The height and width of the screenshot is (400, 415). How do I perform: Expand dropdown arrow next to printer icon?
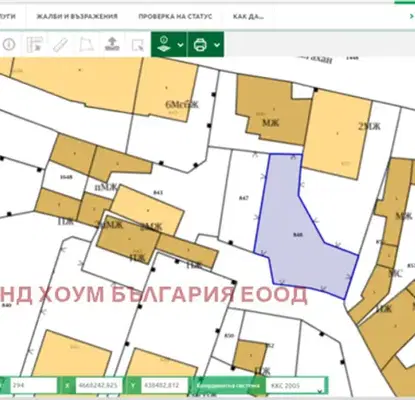tap(217, 44)
